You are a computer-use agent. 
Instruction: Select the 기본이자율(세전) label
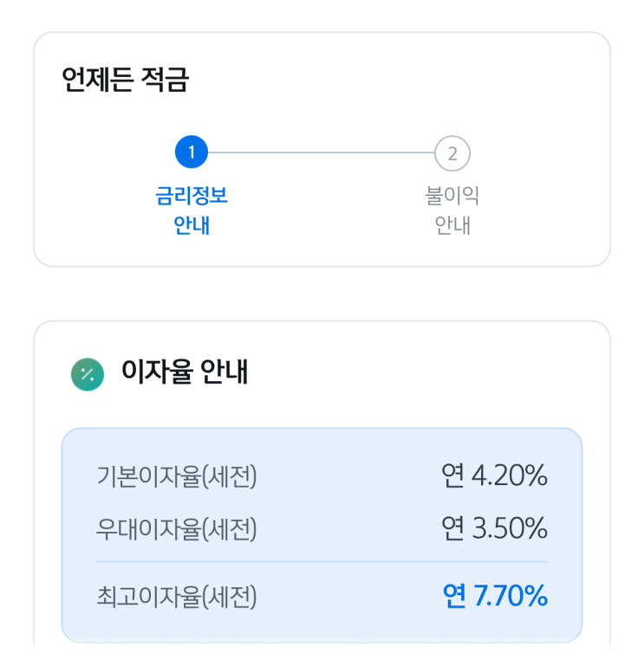pyautogui.click(x=177, y=476)
